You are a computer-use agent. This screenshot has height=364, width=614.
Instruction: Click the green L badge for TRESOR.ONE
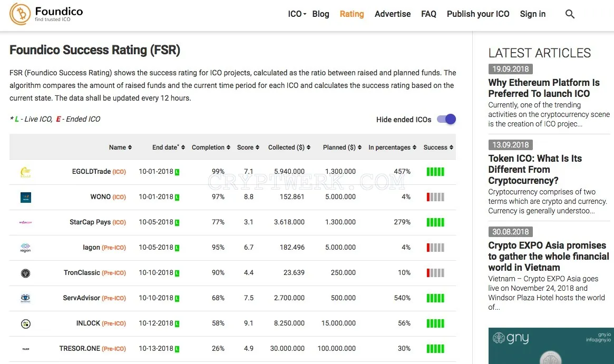(x=177, y=349)
